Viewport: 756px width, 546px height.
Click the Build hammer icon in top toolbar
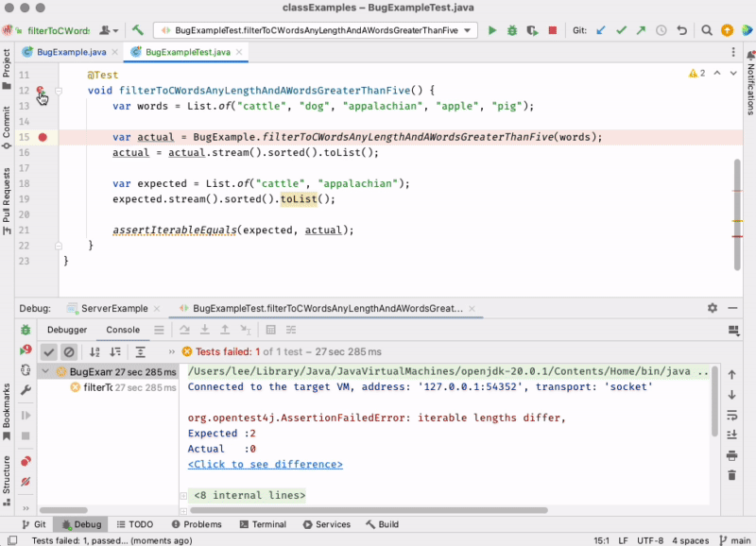(x=138, y=30)
